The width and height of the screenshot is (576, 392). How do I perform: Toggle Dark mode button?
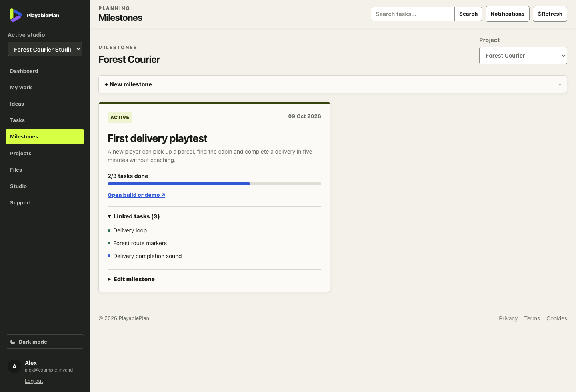pyautogui.click(x=45, y=342)
